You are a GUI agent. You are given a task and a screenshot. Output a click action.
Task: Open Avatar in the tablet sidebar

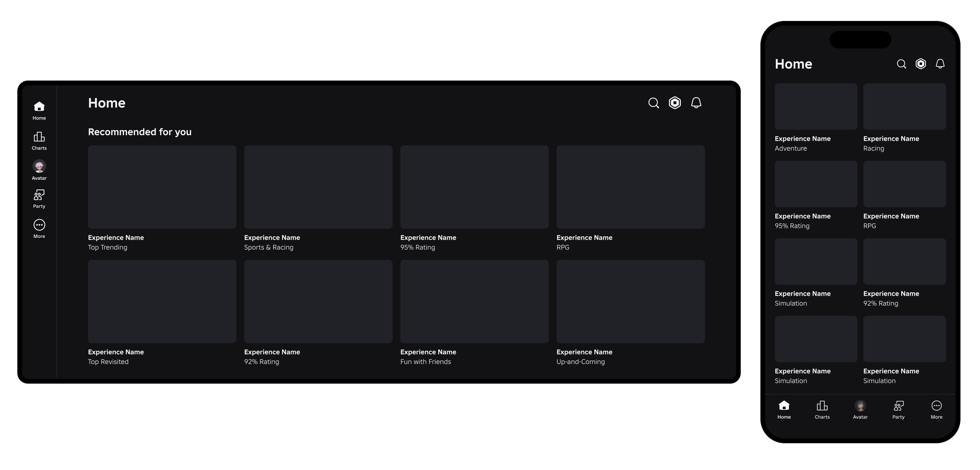tap(39, 170)
